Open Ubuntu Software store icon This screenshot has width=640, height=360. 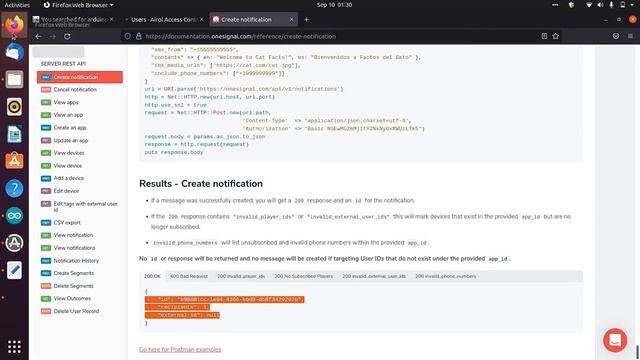[14, 161]
